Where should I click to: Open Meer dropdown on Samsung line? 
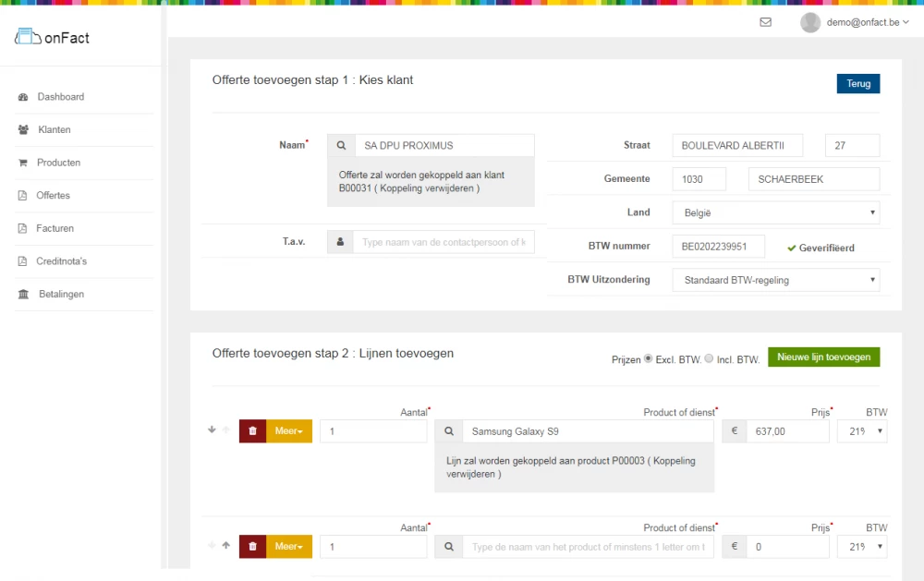(289, 431)
